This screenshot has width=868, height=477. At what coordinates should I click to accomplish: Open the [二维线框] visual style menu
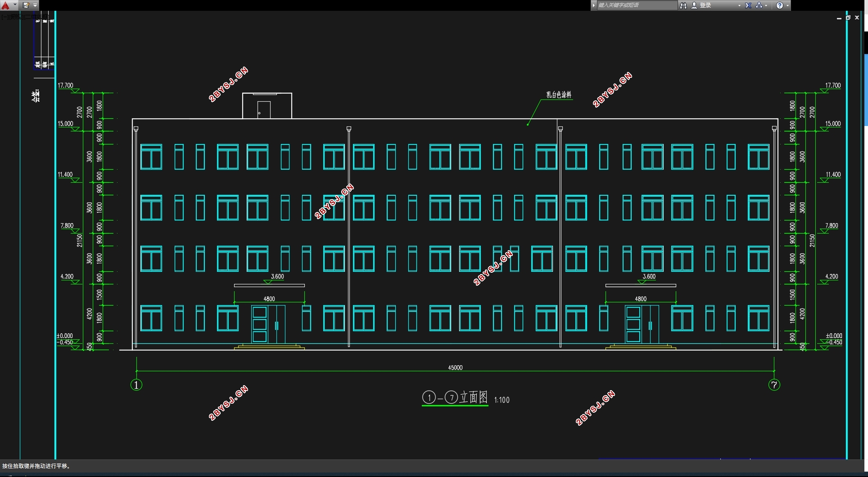(x=37, y=17)
